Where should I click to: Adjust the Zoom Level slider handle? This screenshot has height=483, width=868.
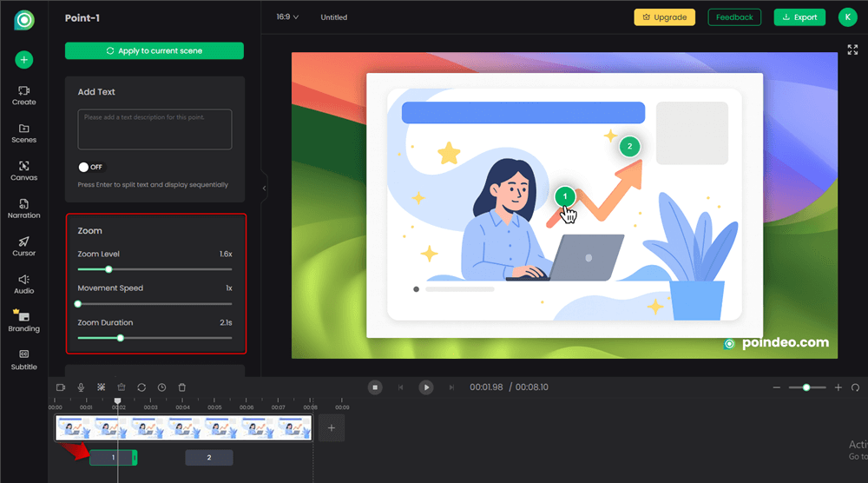108,269
